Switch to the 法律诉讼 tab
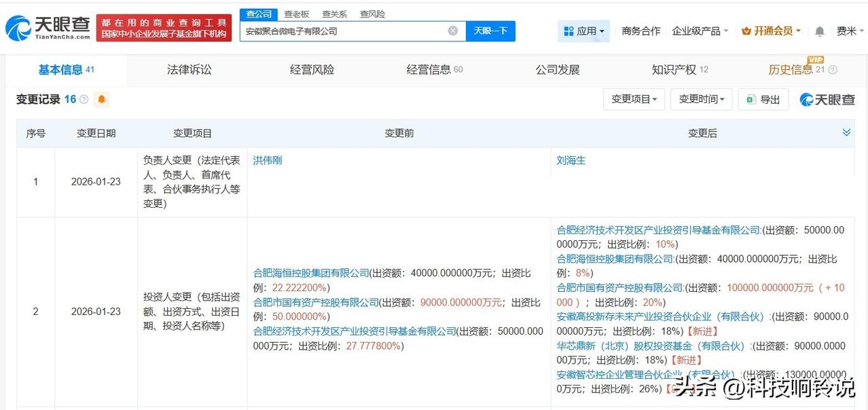This screenshot has width=868, height=410. point(189,69)
